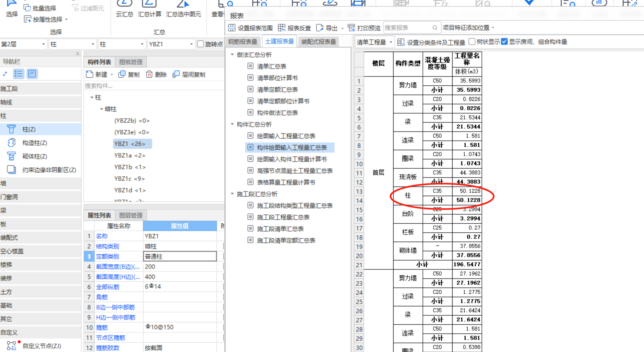Select YBZ1a <2> component
Screen dimensions: 644x352
130,155
